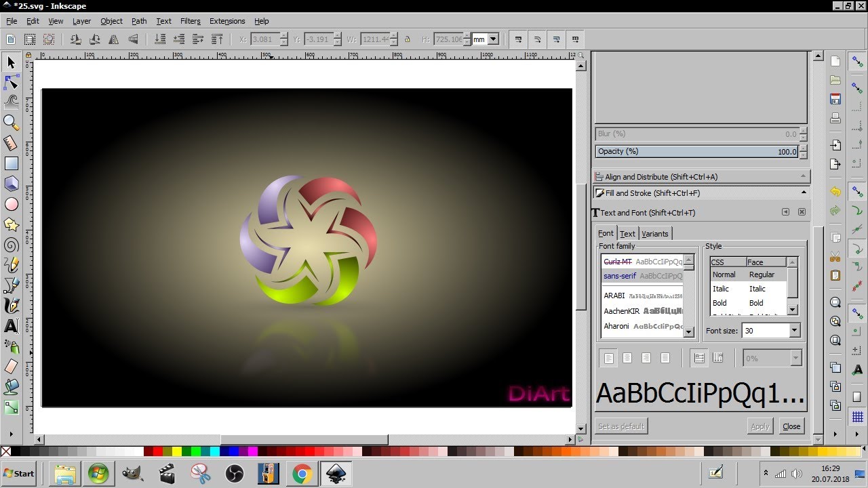Open the Font size dropdown
This screenshot has width=868, height=488.
795,331
